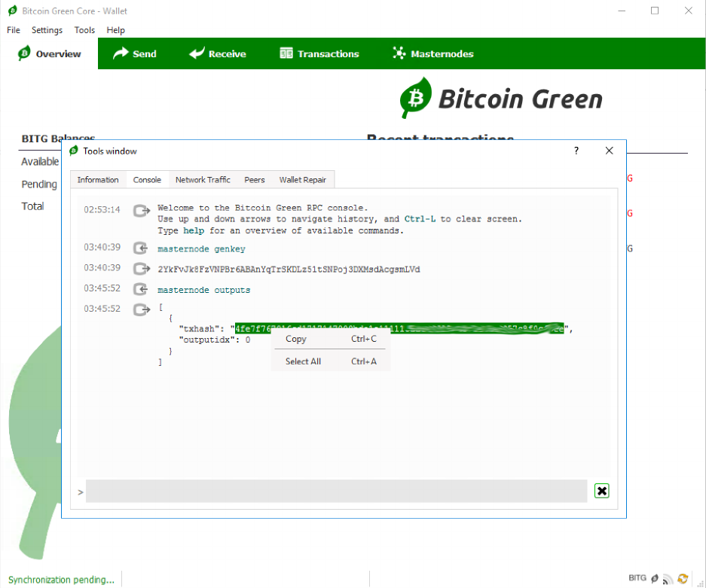Switch to the Console tab
The height and width of the screenshot is (588, 706).
(x=147, y=180)
